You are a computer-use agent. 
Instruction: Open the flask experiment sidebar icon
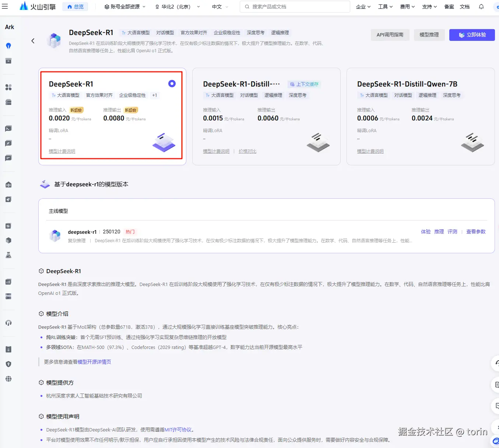(8, 255)
